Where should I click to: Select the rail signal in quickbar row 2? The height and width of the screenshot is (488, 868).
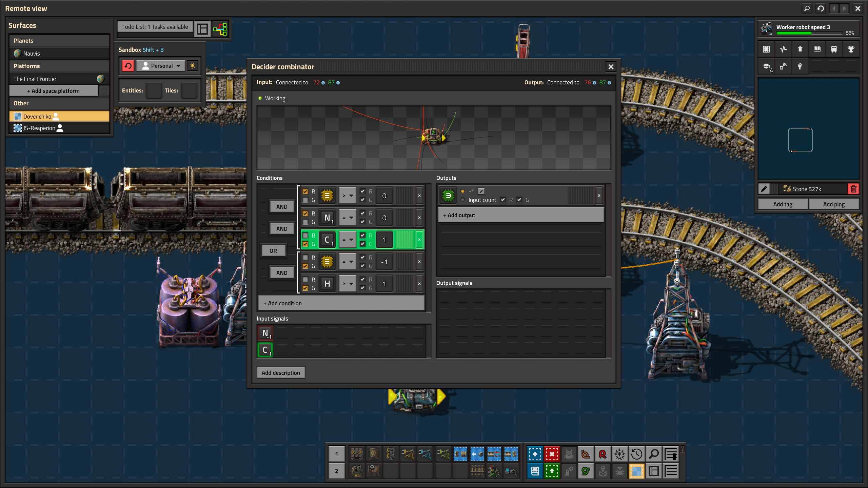tap(494, 471)
